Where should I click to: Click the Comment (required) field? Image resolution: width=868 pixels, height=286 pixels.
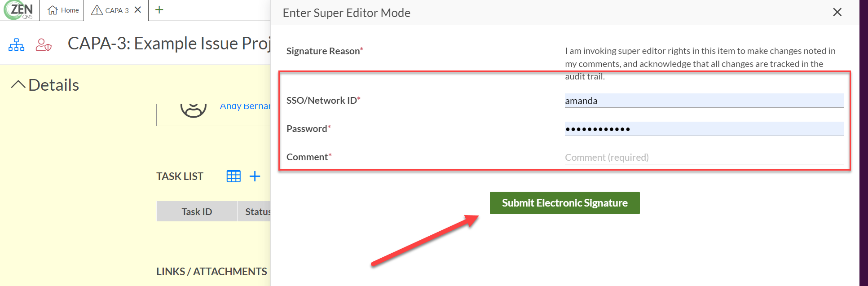[704, 157]
